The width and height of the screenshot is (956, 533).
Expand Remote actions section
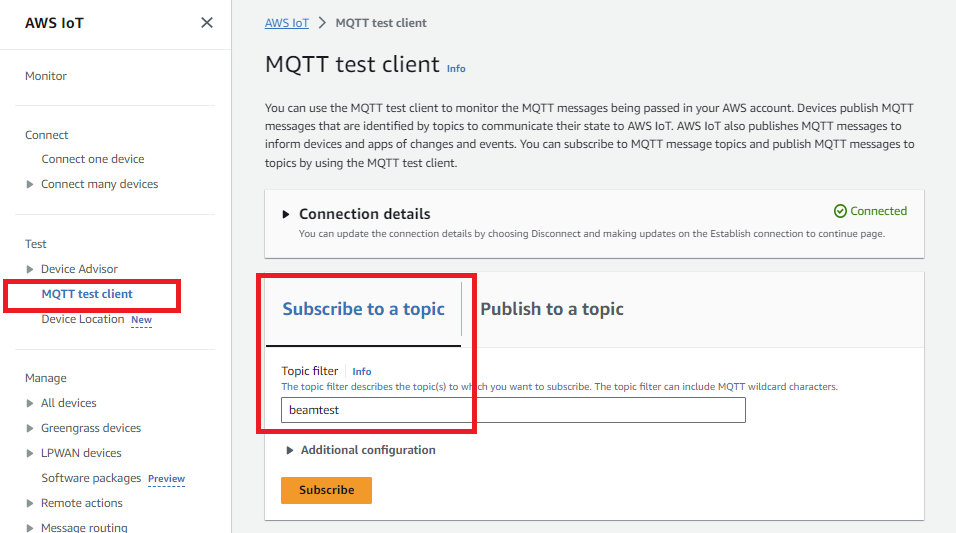pos(30,503)
